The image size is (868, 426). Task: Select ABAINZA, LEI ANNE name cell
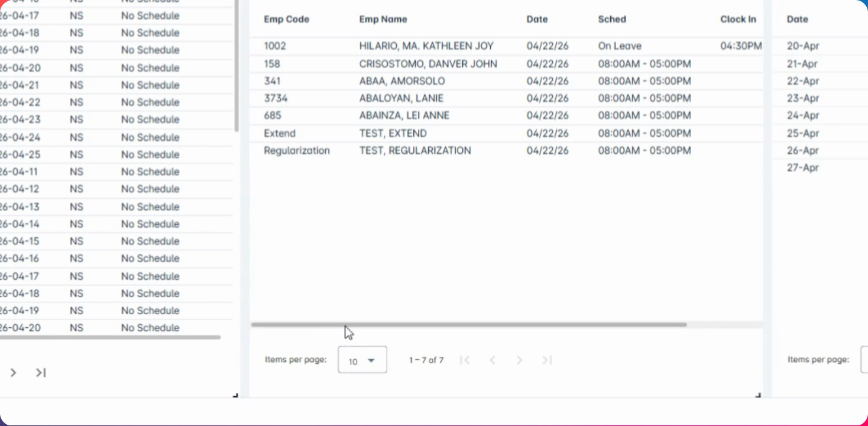click(x=404, y=115)
